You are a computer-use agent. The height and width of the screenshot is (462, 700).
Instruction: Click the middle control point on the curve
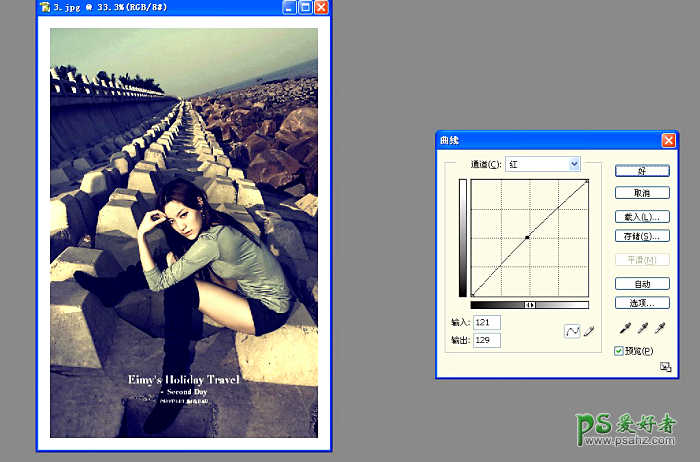(527, 237)
